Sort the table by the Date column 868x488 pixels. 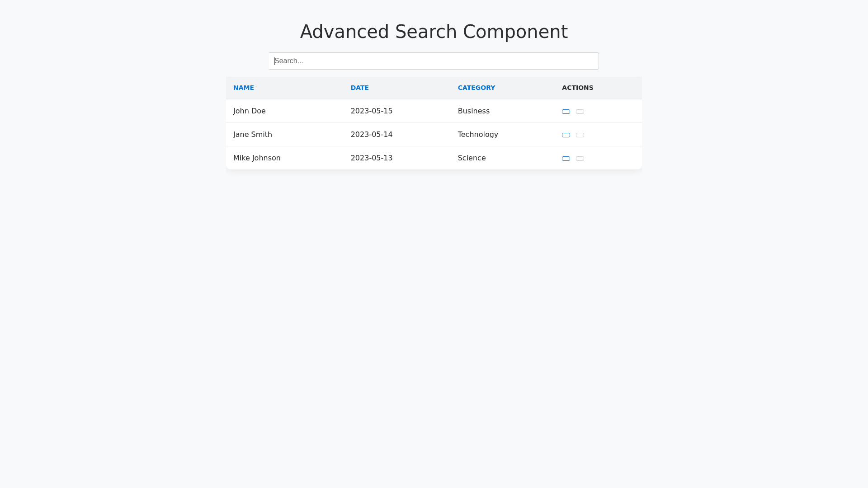coord(359,88)
